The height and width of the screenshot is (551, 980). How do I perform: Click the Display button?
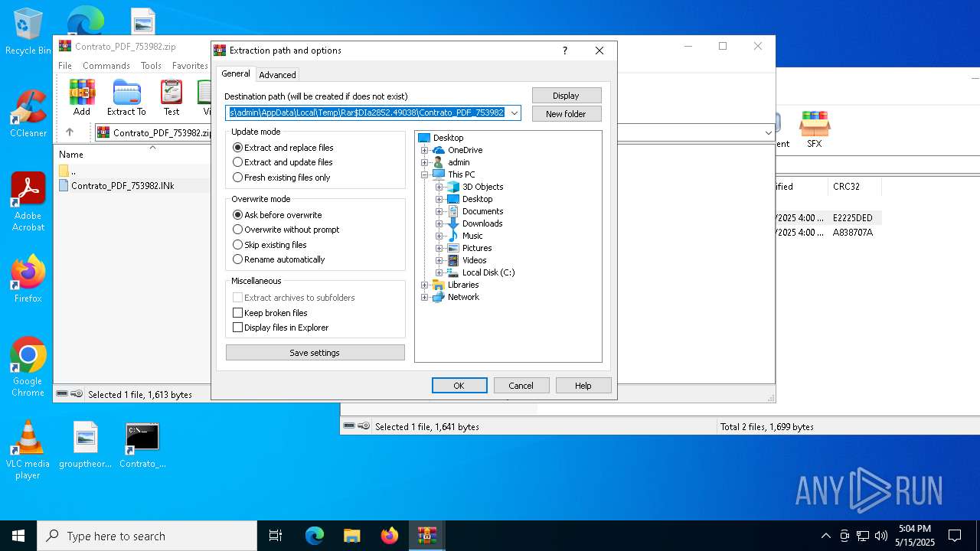(567, 96)
